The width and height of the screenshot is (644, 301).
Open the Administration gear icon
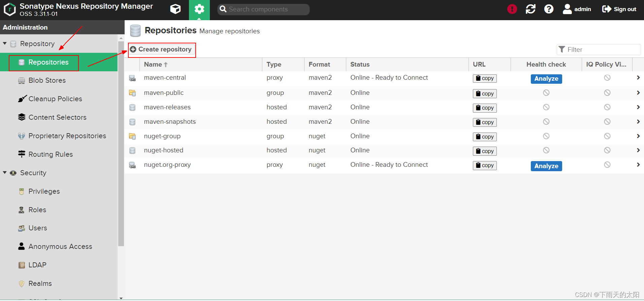199,9
